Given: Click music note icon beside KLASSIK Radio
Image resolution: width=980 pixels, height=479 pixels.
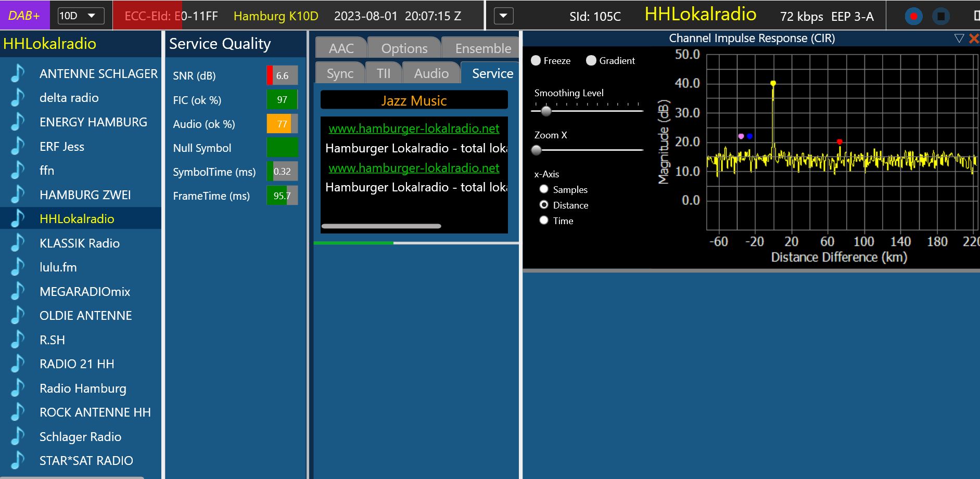Looking at the screenshot, I should (18, 243).
